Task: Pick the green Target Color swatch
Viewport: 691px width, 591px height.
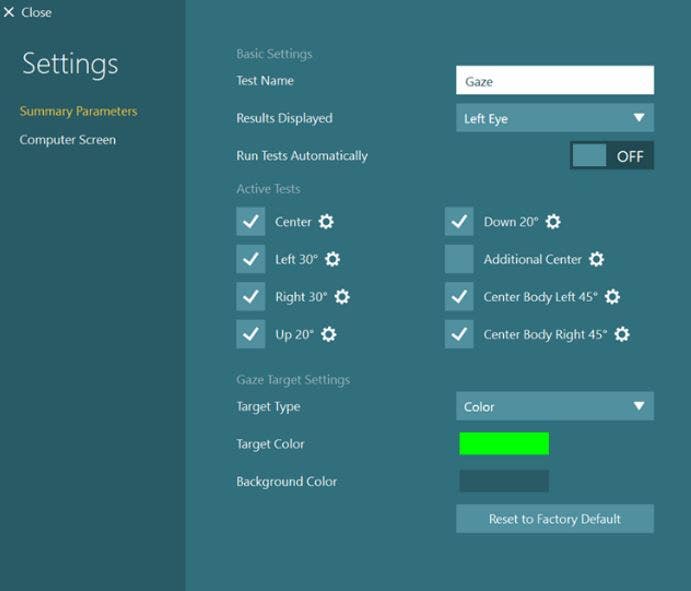Action: pyautogui.click(x=504, y=443)
